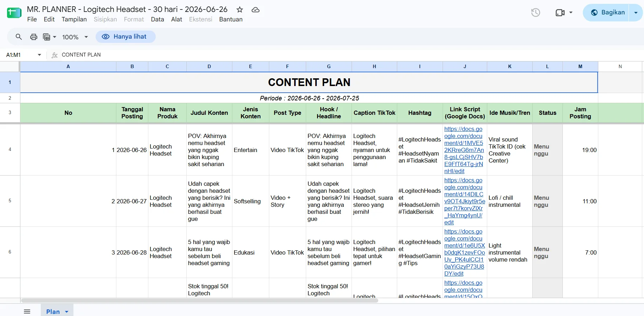Open the Bantuan menu
This screenshot has width=644, height=316.
coord(231,19)
